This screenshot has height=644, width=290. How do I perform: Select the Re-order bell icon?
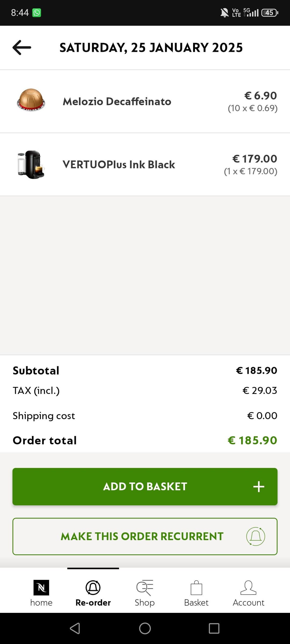pos(93,587)
